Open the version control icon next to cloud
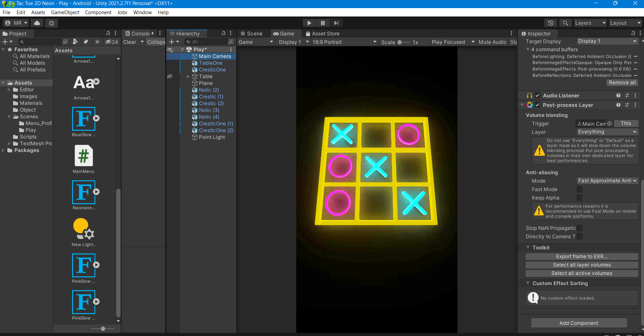The height and width of the screenshot is (336, 644). tap(52, 23)
